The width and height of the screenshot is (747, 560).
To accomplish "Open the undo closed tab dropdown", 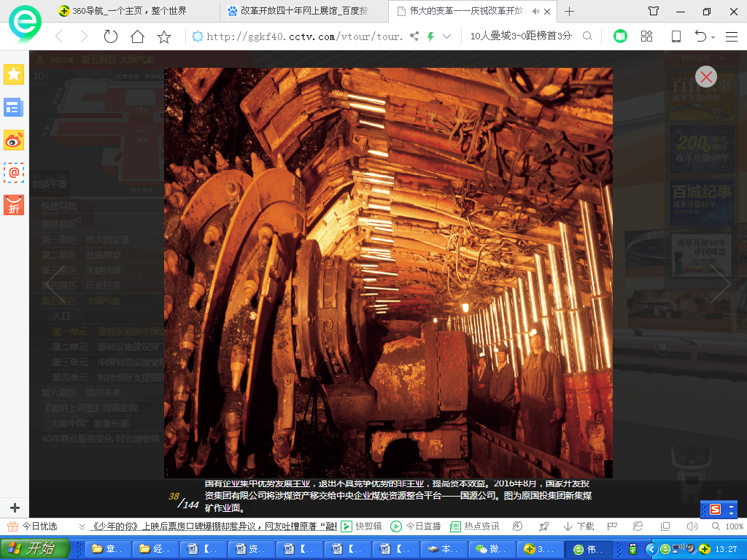I will click(713, 36).
